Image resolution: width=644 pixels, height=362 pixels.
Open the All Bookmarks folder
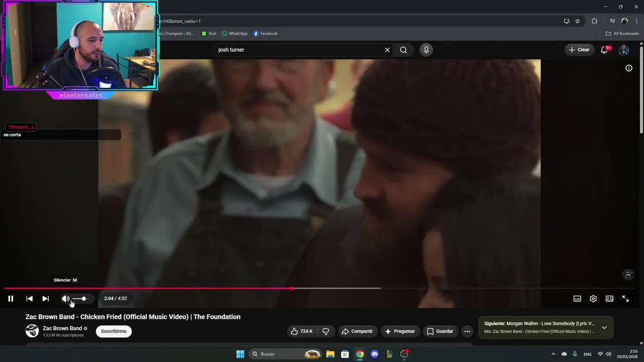622,34
